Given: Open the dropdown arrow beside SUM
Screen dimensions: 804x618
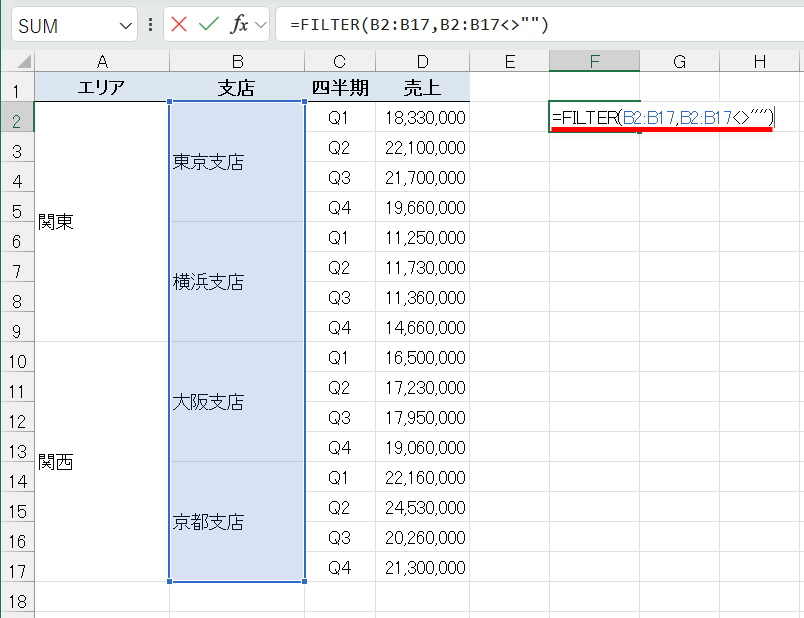Looking at the screenshot, I should [x=123, y=23].
